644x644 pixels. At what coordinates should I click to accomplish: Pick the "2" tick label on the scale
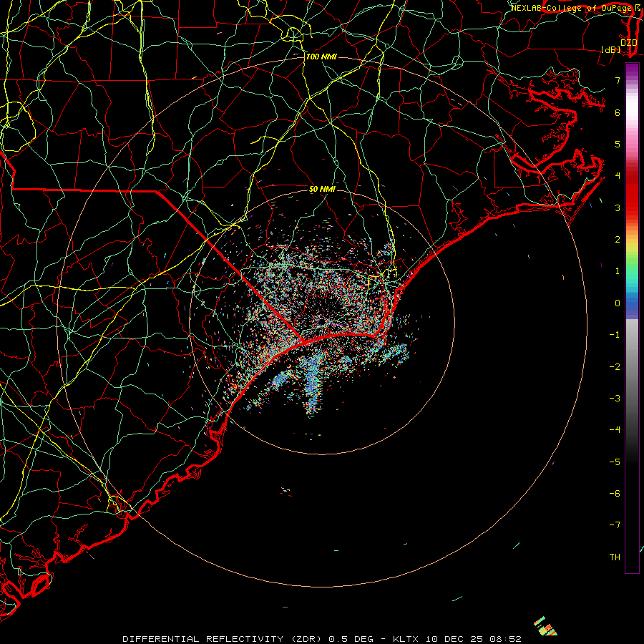618,240
